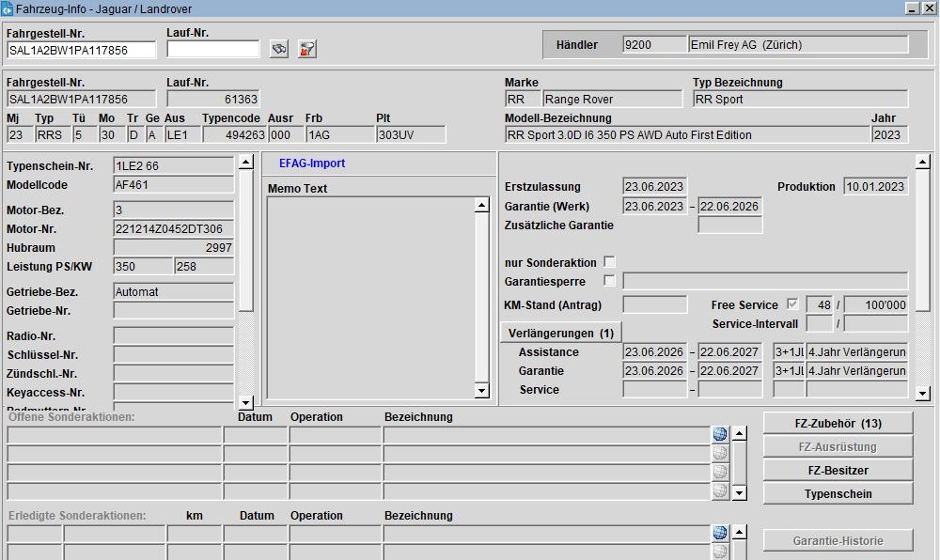Click Memo Text scrollbar down arrow
The width and height of the screenshot is (940, 560).
tap(481, 391)
